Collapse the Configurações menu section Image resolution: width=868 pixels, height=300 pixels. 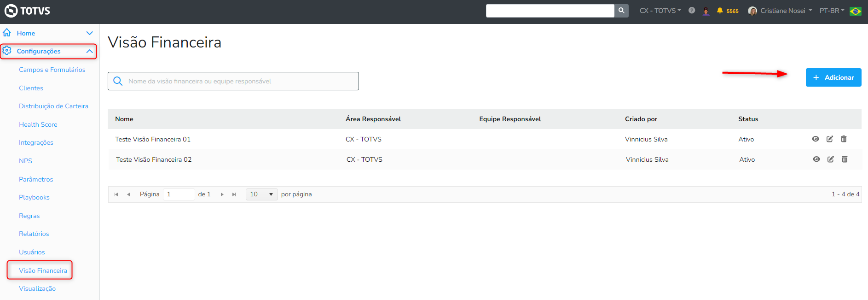pos(89,51)
